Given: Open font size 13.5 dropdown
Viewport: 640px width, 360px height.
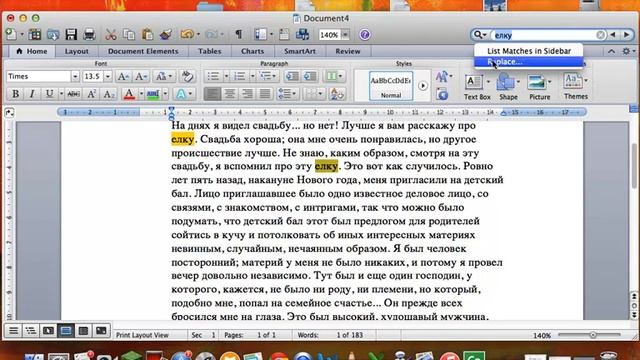Looking at the screenshot, I should tap(108, 76).
